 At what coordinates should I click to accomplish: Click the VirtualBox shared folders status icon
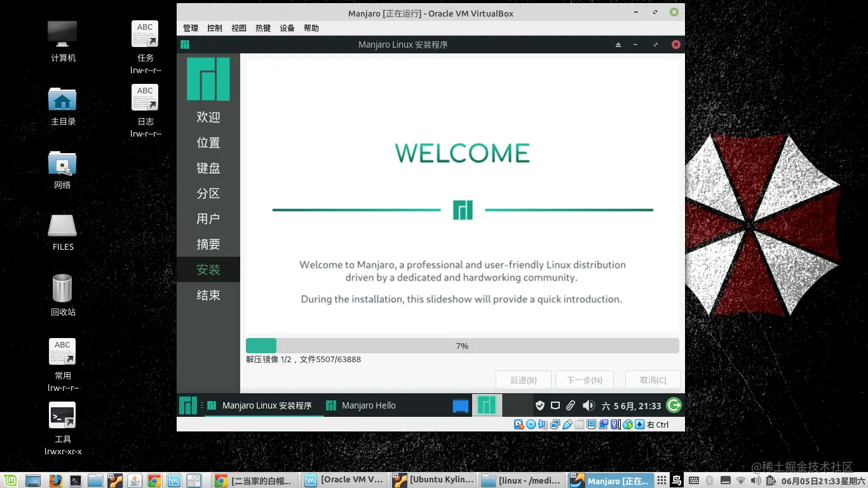(579, 424)
